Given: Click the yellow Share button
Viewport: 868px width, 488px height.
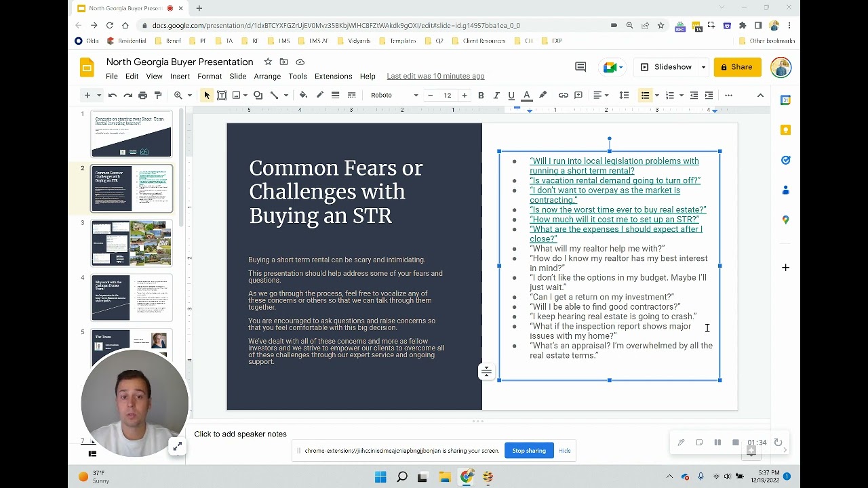Looking at the screenshot, I should pos(737,67).
